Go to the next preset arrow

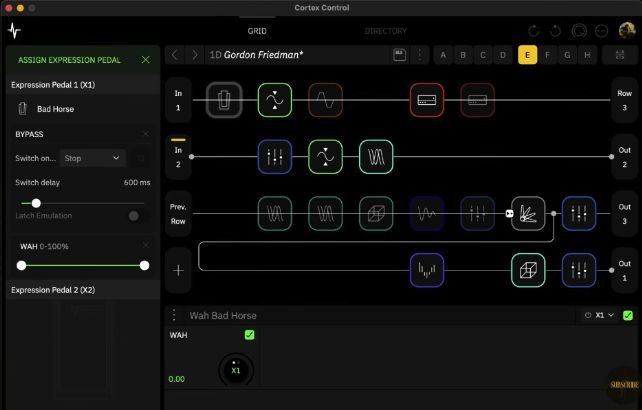tap(194, 55)
